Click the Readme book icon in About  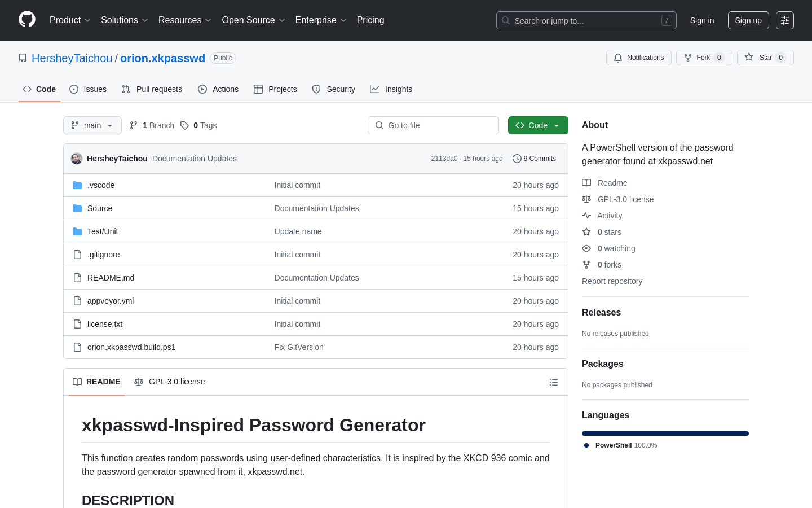coord(586,183)
